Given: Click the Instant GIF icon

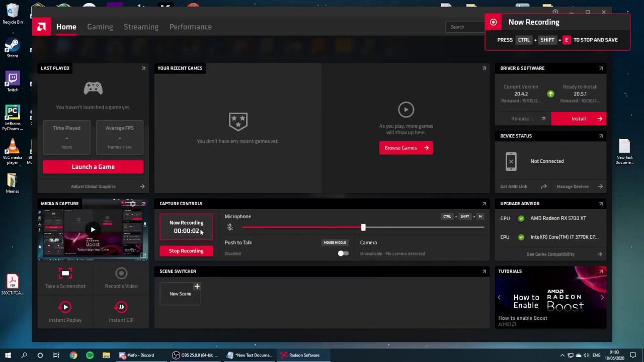Looking at the screenshot, I should 121,307.
